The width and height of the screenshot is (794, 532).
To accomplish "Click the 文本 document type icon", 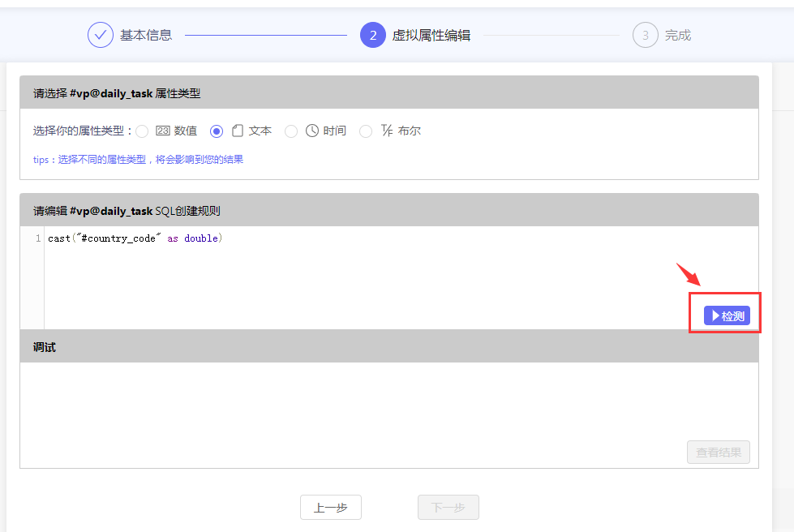I will [238, 131].
